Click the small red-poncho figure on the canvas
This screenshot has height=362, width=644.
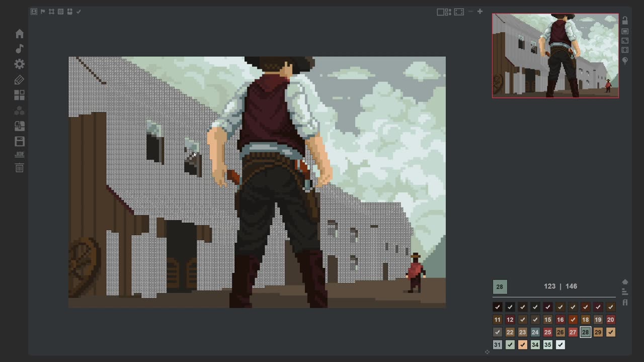415,273
